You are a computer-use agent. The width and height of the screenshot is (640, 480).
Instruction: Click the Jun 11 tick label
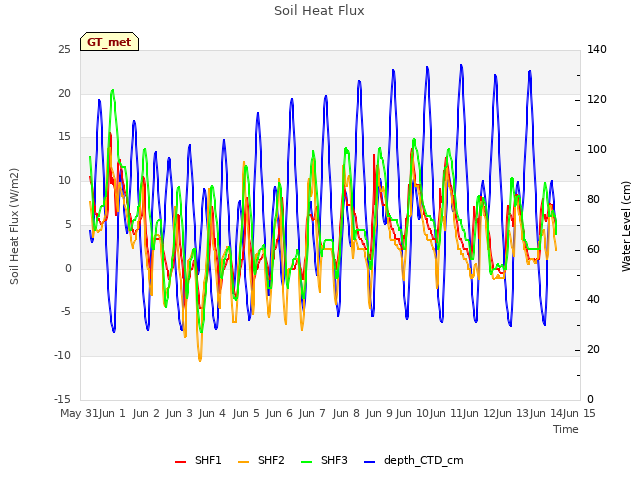(446, 413)
